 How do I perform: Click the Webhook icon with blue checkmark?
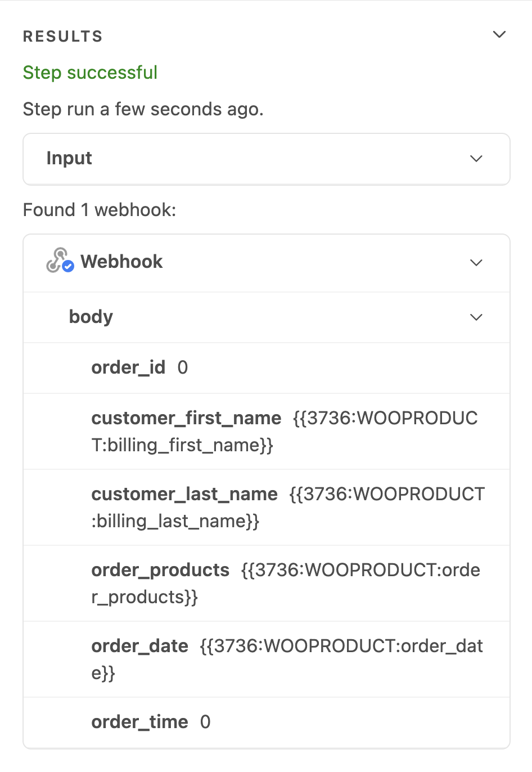pyautogui.click(x=60, y=261)
